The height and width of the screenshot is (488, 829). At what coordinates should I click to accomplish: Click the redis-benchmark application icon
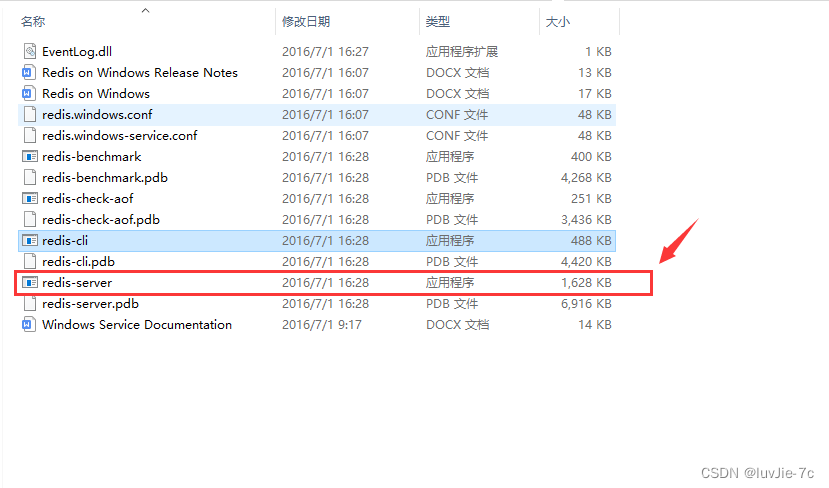click(x=30, y=156)
